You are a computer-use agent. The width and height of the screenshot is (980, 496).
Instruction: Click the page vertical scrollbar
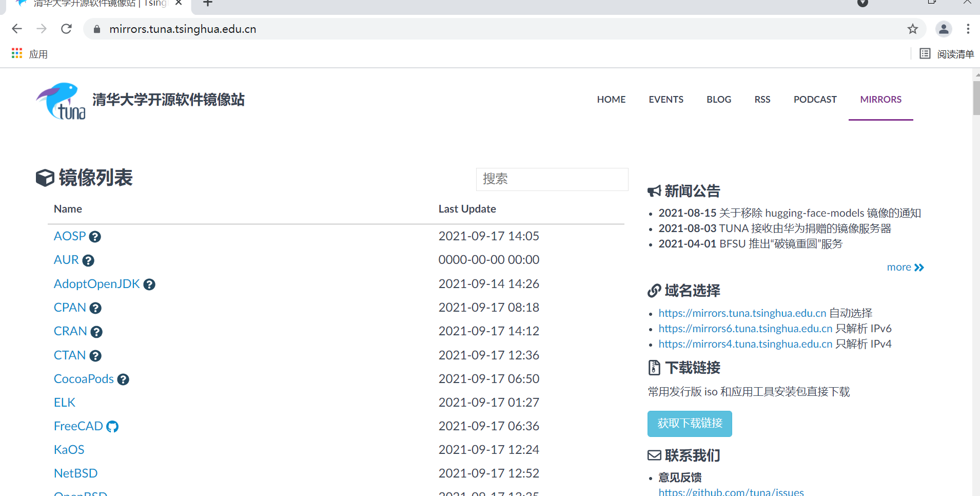976,98
